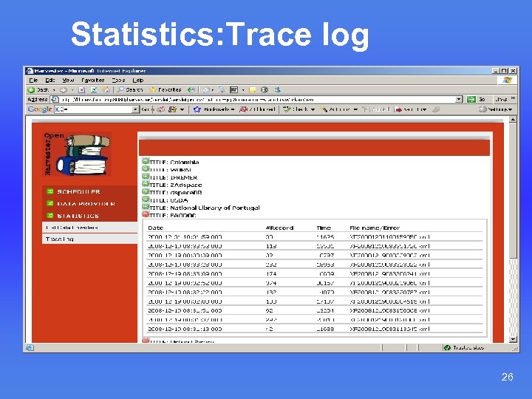
Task: Open the Back button history dropdown arrow
Action: click(54, 90)
